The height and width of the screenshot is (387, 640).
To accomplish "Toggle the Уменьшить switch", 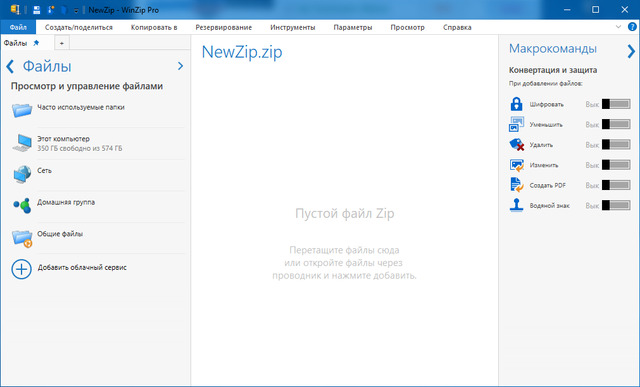I will (x=616, y=124).
